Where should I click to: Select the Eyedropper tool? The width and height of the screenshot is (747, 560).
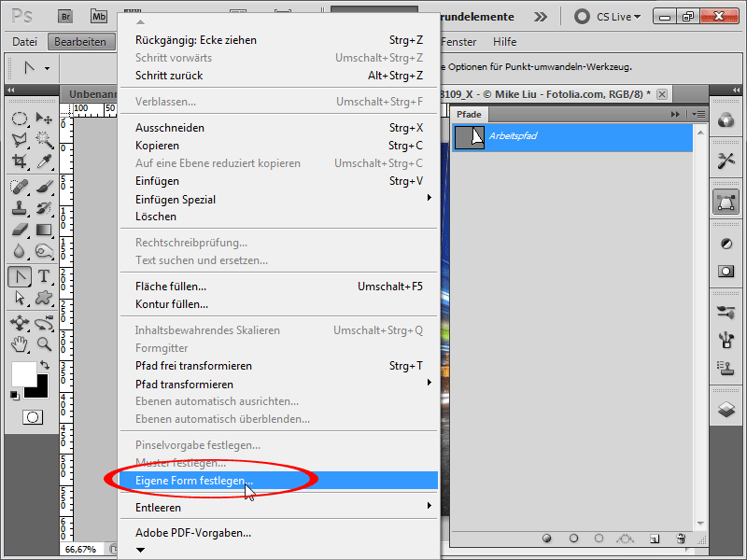[44, 161]
